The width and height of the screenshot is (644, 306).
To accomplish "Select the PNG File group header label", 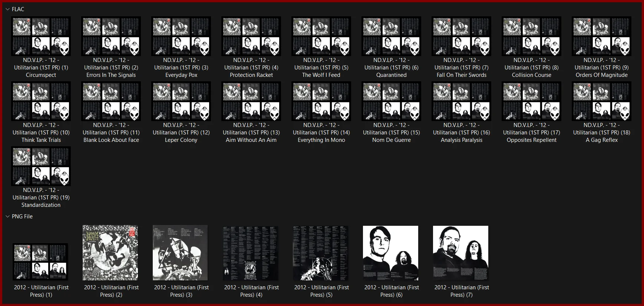I will click(x=22, y=217).
